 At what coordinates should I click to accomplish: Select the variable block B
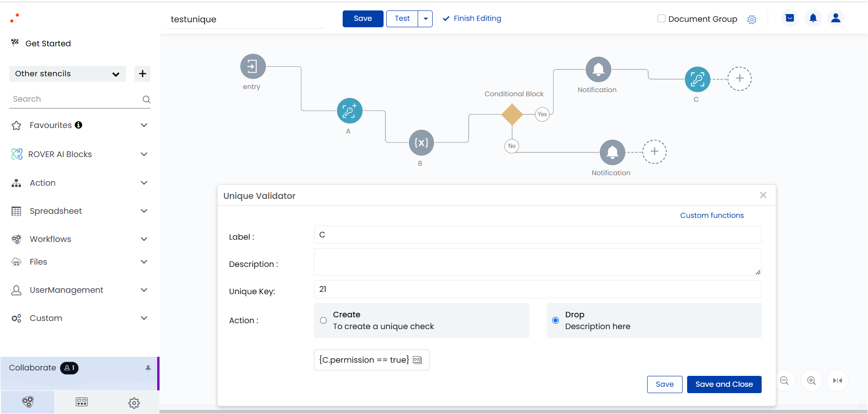click(421, 143)
